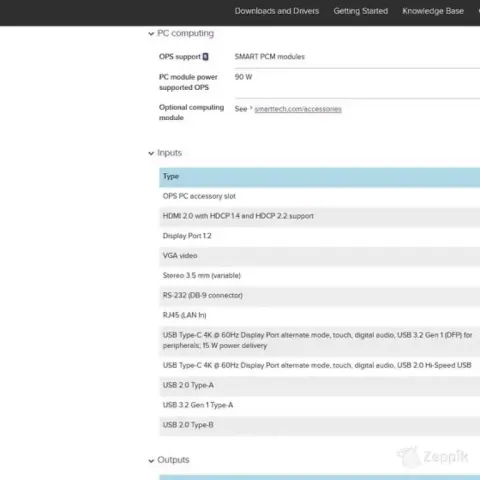480x480 pixels.
Task: Collapse the Inputs section
Action: click(x=151, y=153)
